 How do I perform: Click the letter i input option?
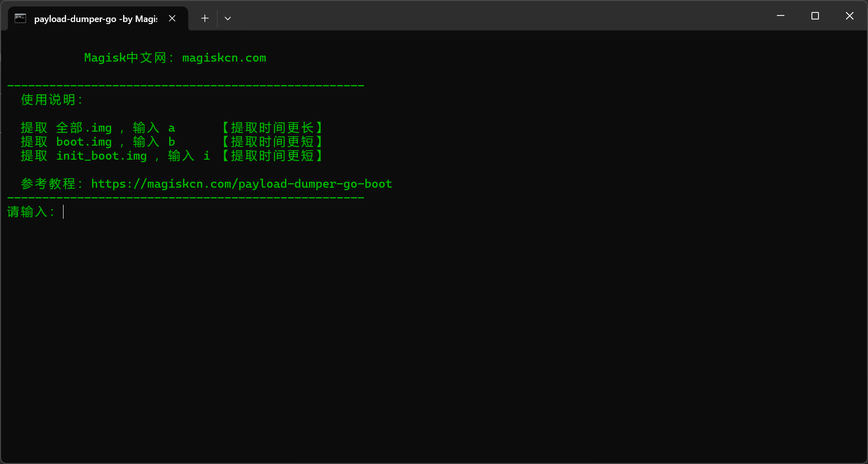(x=207, y=156)
